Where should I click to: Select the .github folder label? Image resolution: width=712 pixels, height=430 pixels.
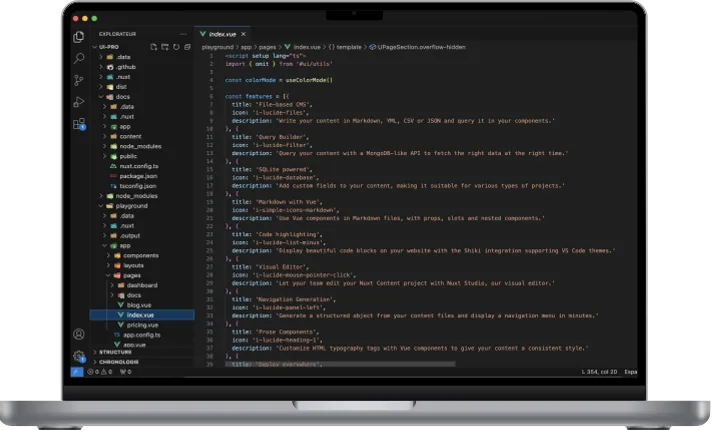pyautogui.click(x=126, y=67)
